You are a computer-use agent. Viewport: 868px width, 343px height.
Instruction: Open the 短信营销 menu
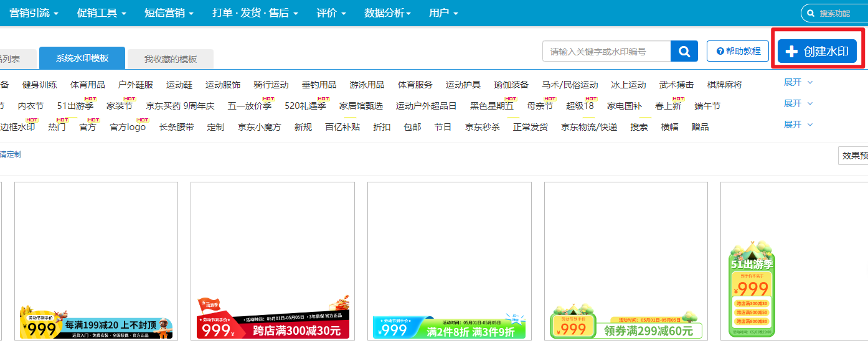[168, 12]
